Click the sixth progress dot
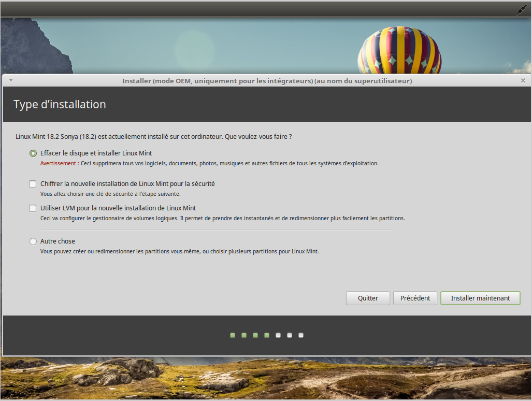 290,335
